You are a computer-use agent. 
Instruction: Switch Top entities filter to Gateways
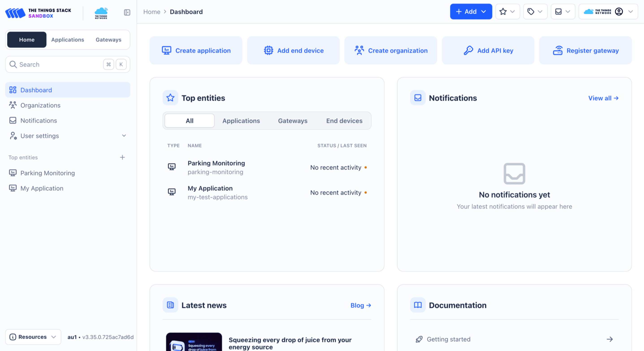point(293,121)
